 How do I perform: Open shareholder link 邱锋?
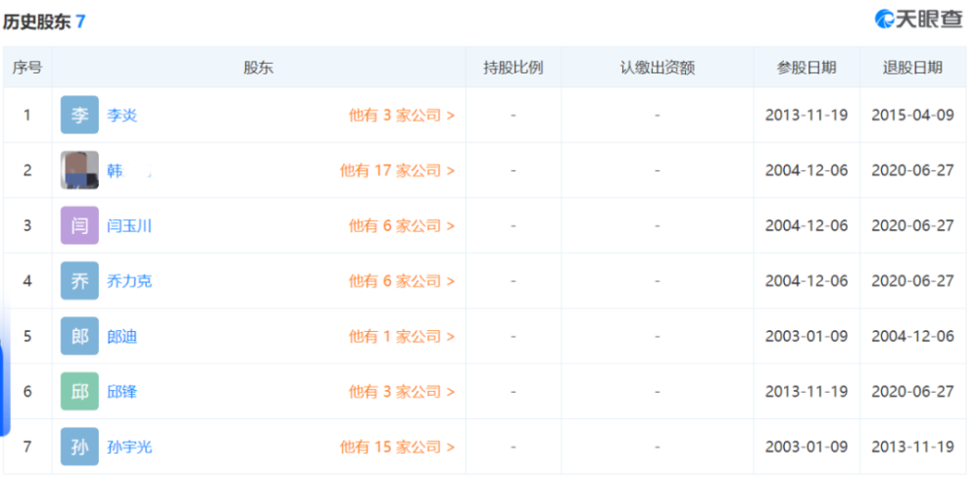122,392
